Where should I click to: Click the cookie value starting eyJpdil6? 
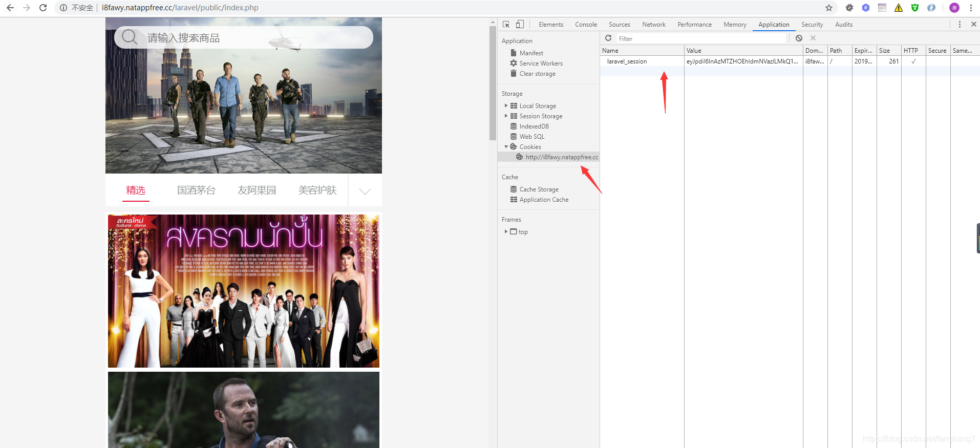click(x=743, y=61)
